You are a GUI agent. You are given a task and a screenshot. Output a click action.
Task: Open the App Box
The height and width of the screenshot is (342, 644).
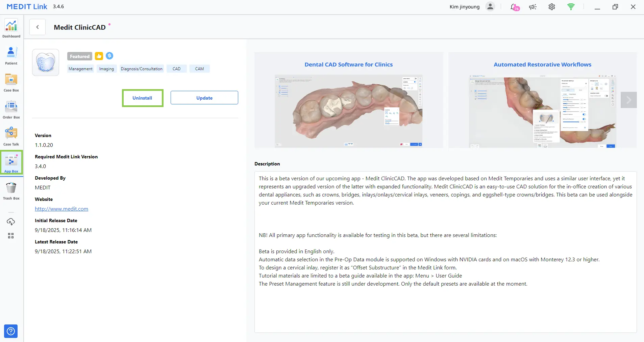pos(11,163)
